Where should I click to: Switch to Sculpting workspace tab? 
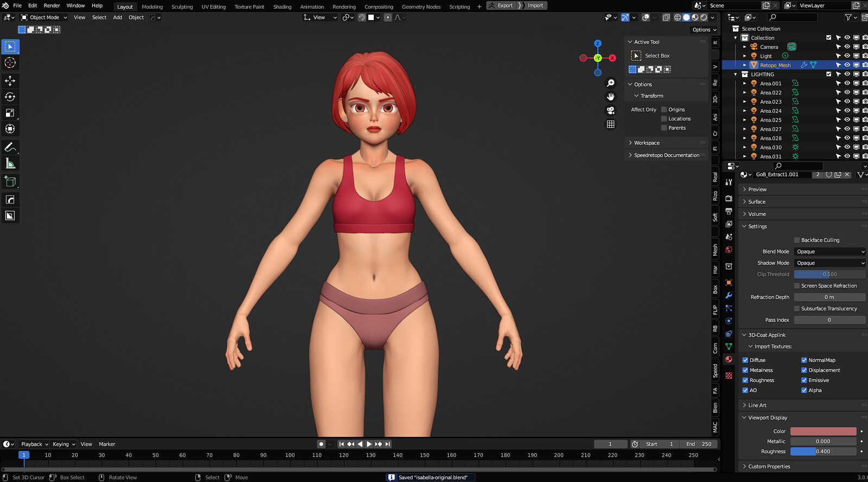(x=182, y=7)
